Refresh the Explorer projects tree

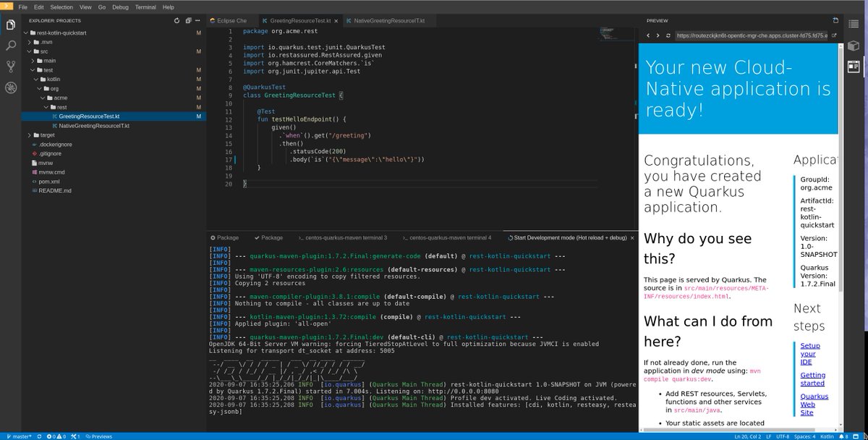click(x=177, y=21)
